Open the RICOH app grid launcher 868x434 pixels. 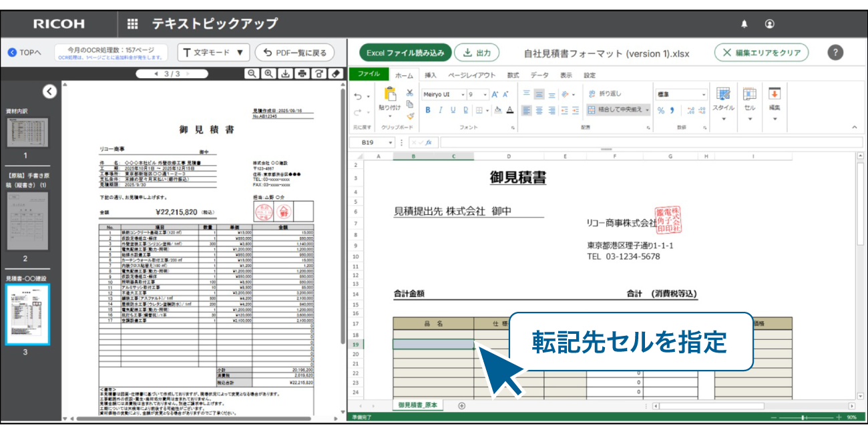[132, 24]
